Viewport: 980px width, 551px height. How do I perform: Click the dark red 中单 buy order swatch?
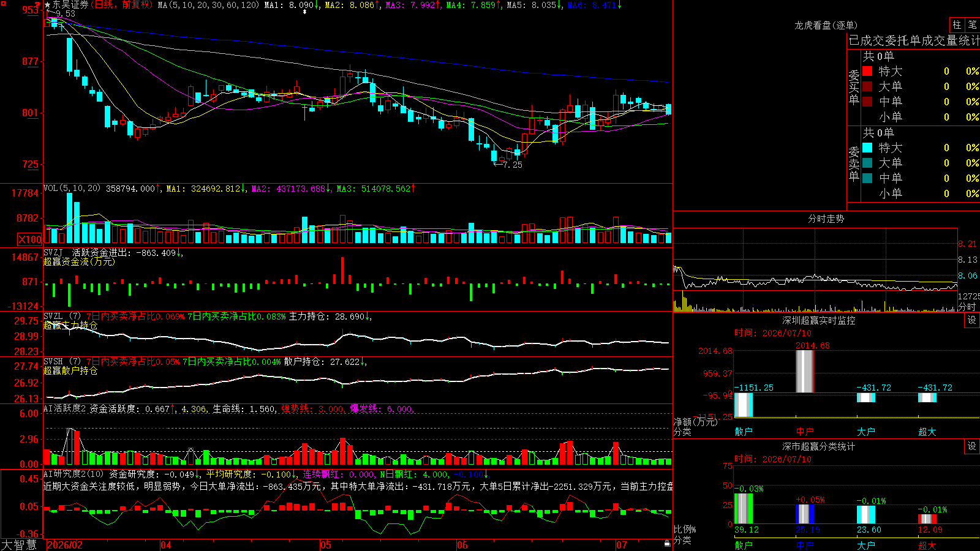pos(867,102)
